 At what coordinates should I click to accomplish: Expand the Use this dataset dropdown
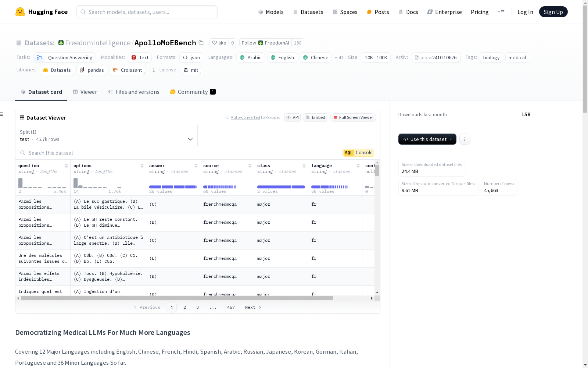tap(427, 139)
